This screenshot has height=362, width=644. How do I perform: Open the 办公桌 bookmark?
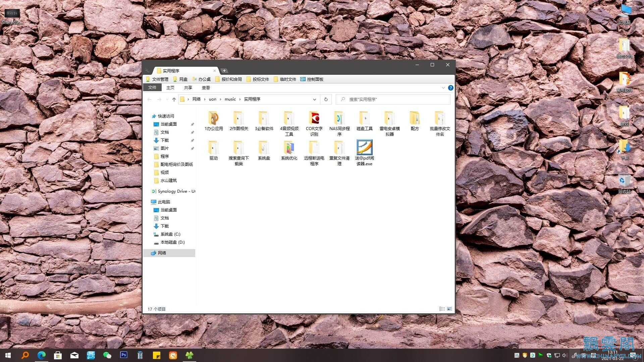coord(202,79)
